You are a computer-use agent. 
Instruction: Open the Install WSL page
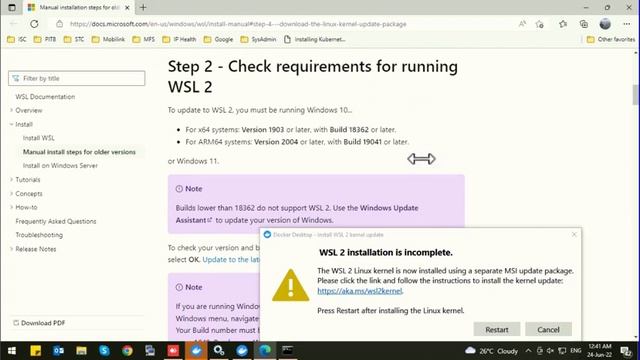(38, 138)
